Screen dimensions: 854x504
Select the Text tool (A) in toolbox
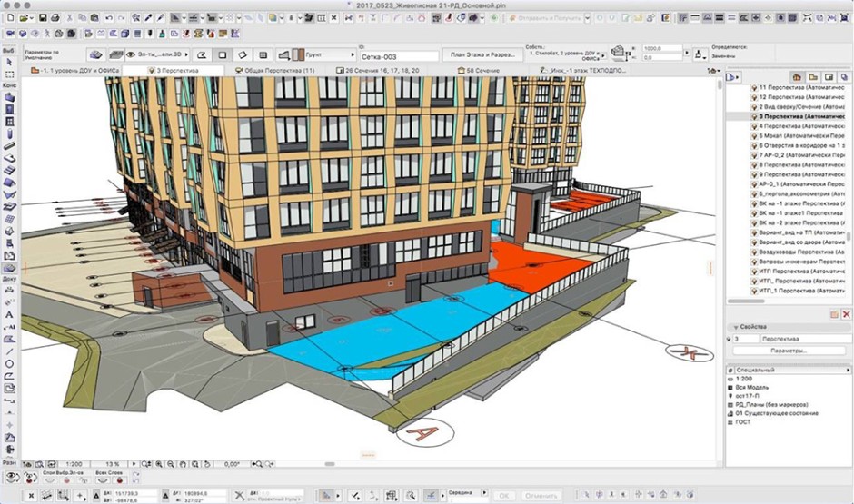[x=9, y=314]
